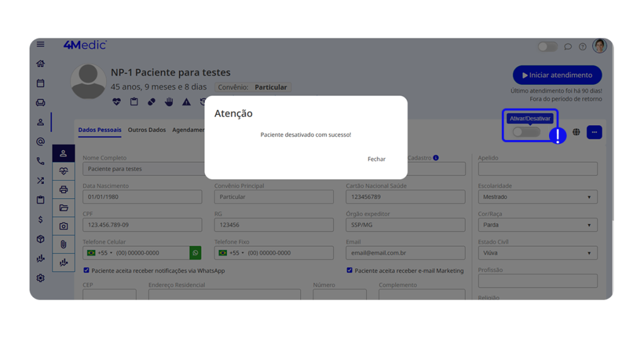Uncheck e-mail Marketing acceptance checkbox
Viewport: 644px width, 338px height.
(350, 270)
